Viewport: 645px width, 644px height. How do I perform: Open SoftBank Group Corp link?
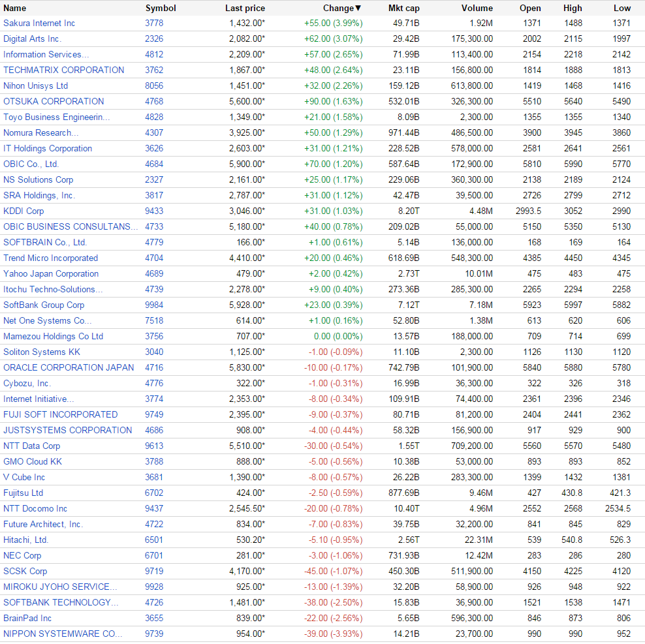pos(44,305)
